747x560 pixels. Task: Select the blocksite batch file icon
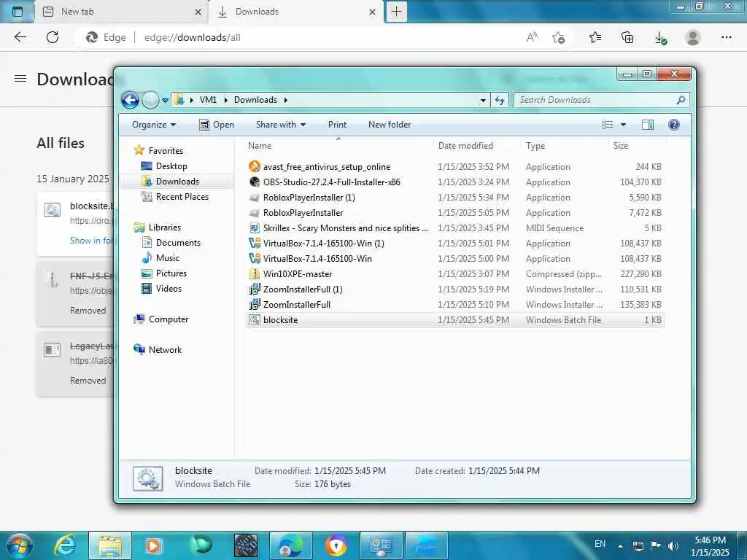click(x=255, y=319)
